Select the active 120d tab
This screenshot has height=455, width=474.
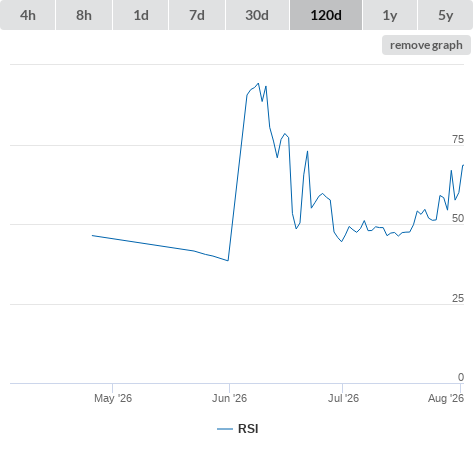[326, 15]
